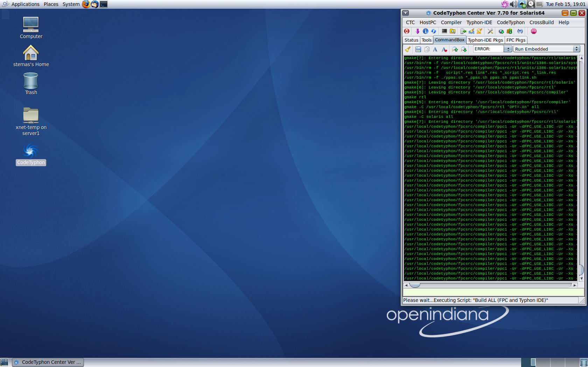This screenshot has height=367, width=588.
Task: Click the folder search icon in toolbar
Action: (453, 31)
